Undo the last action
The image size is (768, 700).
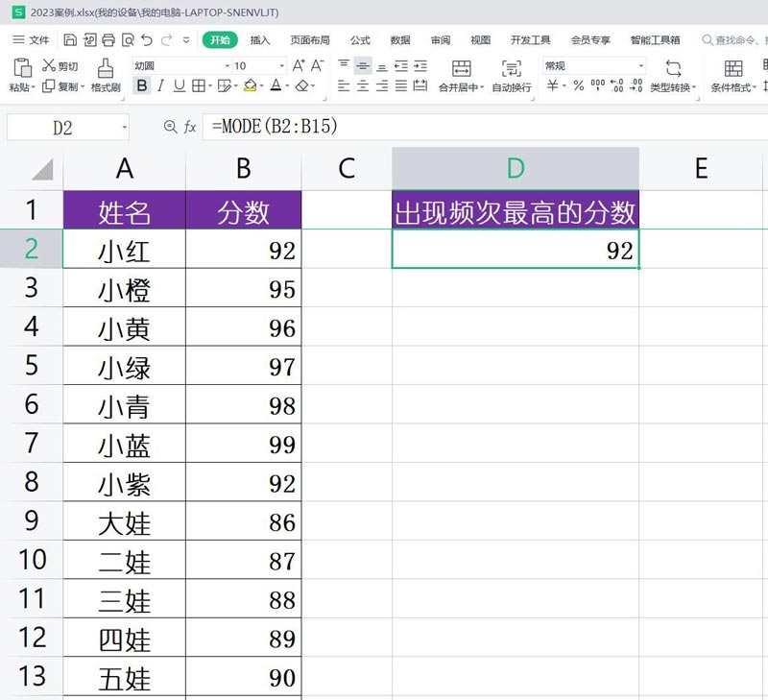[147, 39]
